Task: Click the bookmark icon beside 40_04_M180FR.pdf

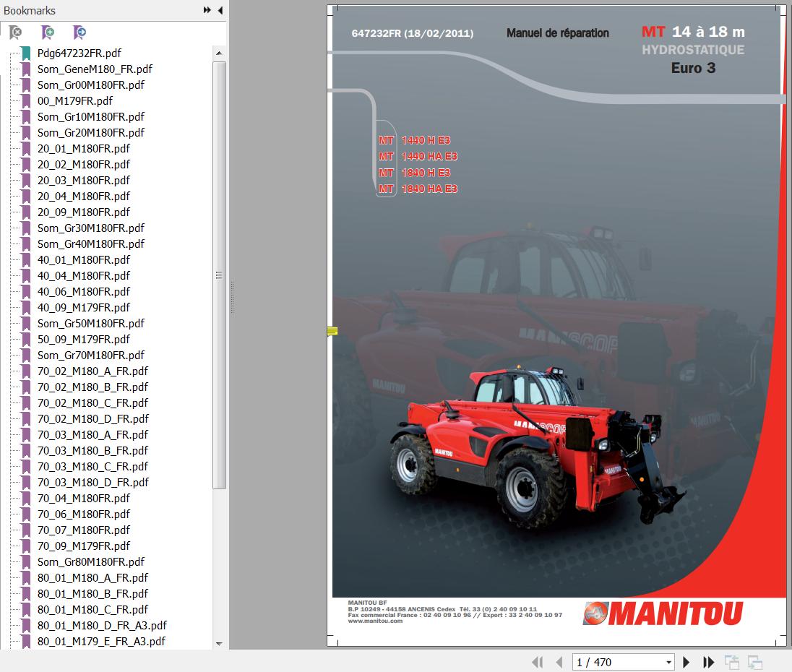Action: tap(26, 276)
